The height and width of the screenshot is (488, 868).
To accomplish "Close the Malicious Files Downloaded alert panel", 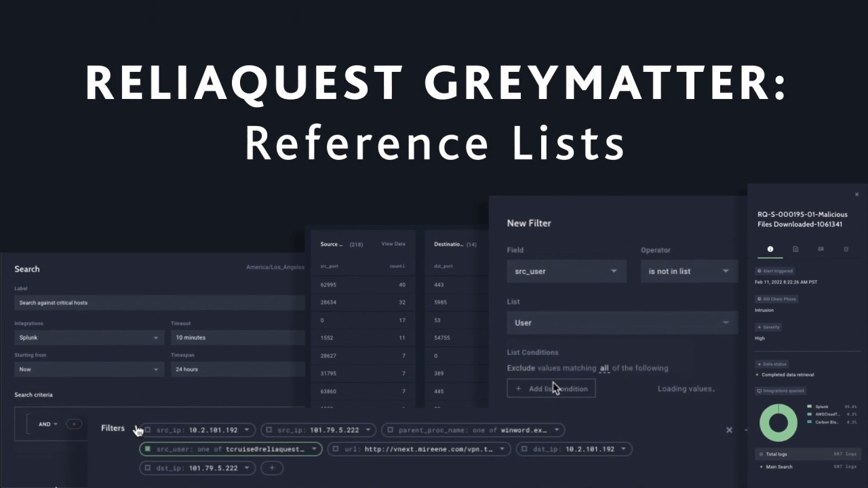I will [856, 195].
